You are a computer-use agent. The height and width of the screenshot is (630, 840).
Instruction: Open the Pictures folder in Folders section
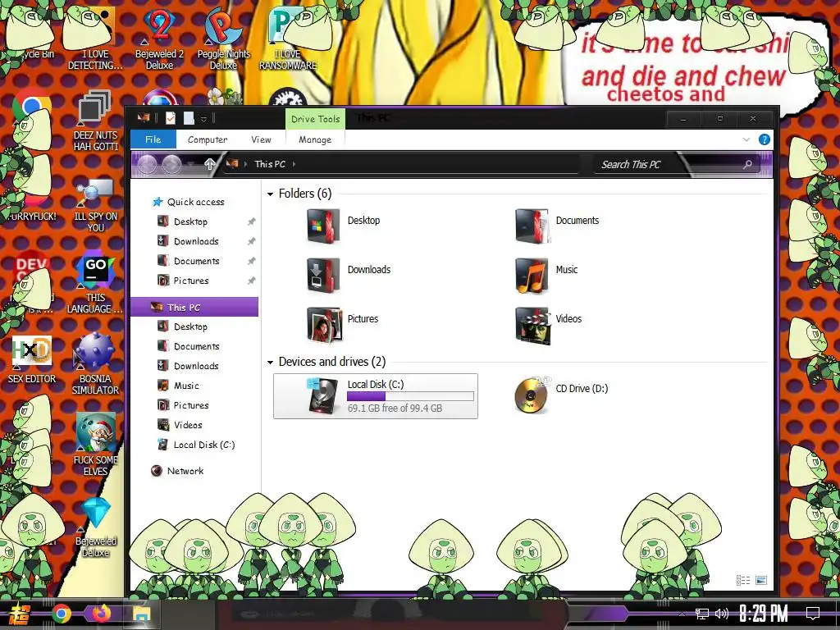pyautogui.click(x=343, y=323)
